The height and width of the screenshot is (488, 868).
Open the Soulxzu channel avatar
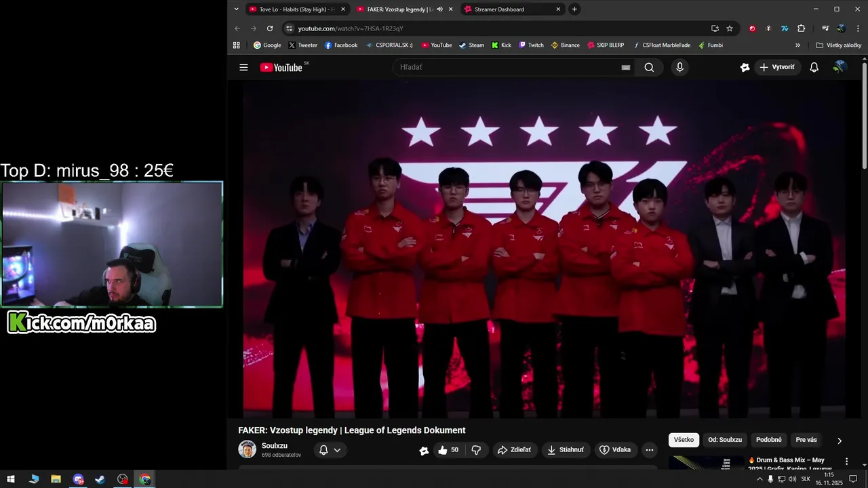[x=247, y=449]
